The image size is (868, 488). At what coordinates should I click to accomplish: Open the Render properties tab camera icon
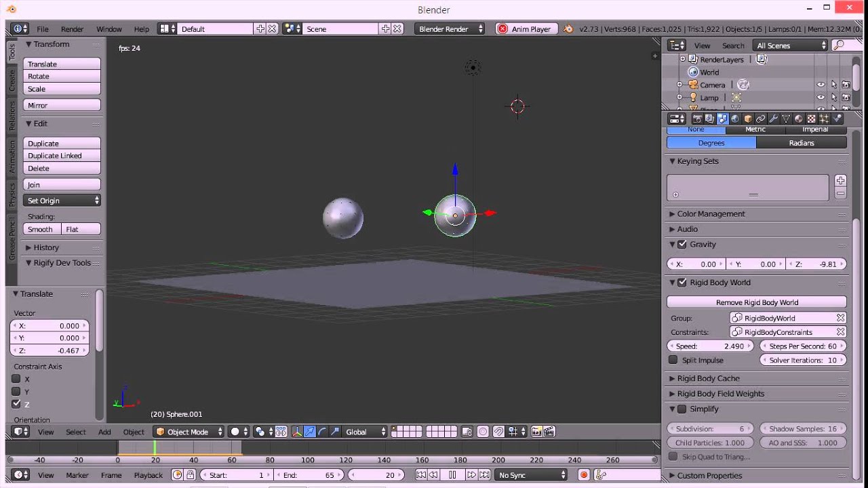tap(696, 119)
